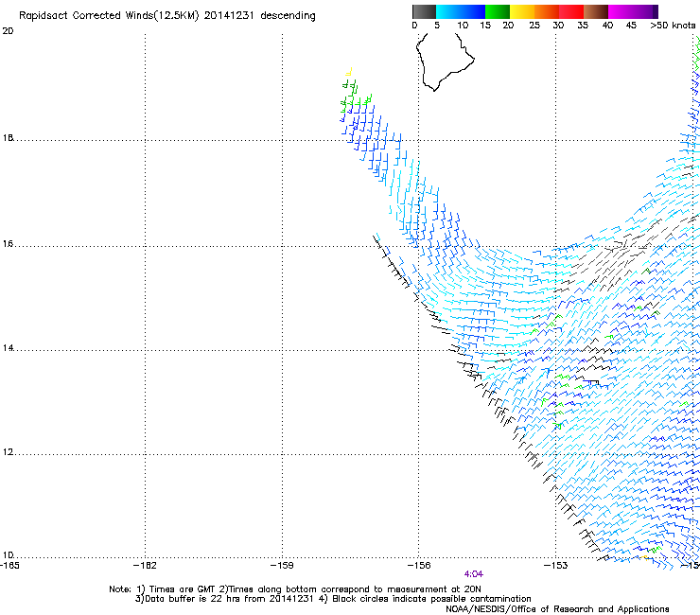This screenshot has height=615, width=700.
Task: Click the '-162' longitude axis label
Action: point(145,566)
